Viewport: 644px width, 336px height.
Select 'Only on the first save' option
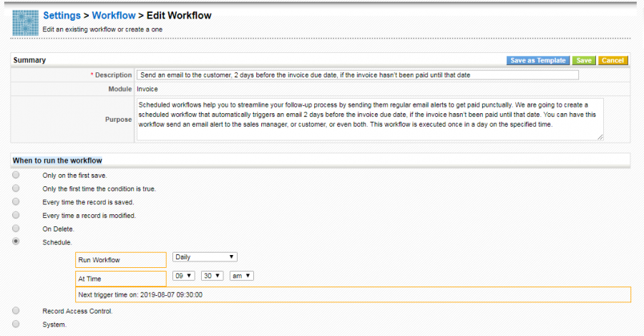tap(16, 176)
